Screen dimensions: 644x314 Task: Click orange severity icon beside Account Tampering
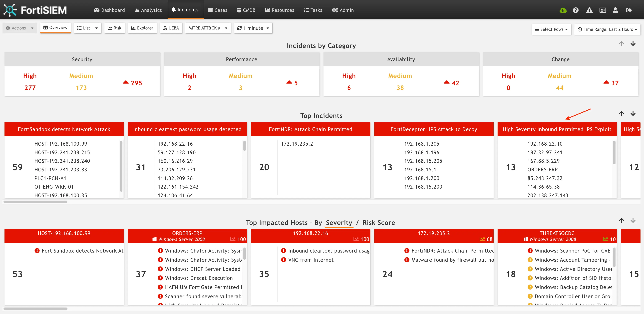click(x=530, y=260)
